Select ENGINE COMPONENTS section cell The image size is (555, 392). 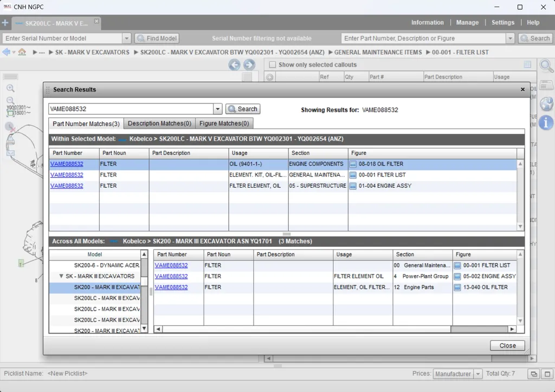tap(318, 164)
